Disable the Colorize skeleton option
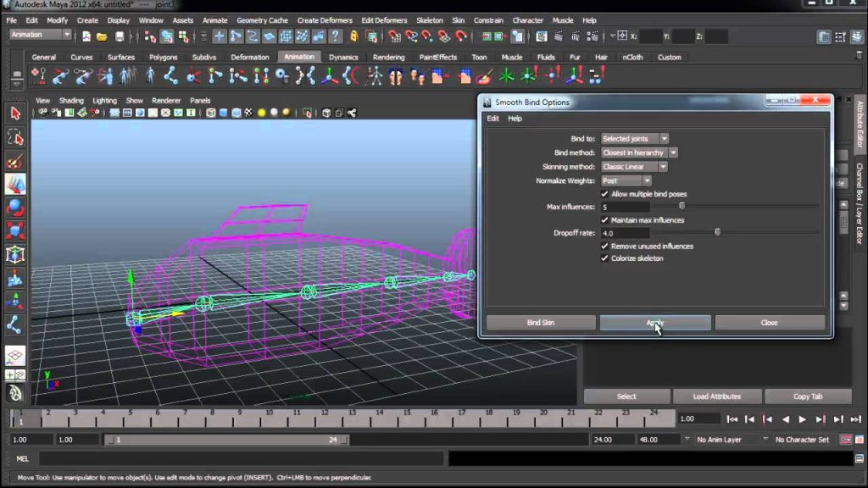Viewport: 868px width, 488px height. [604, 258]
